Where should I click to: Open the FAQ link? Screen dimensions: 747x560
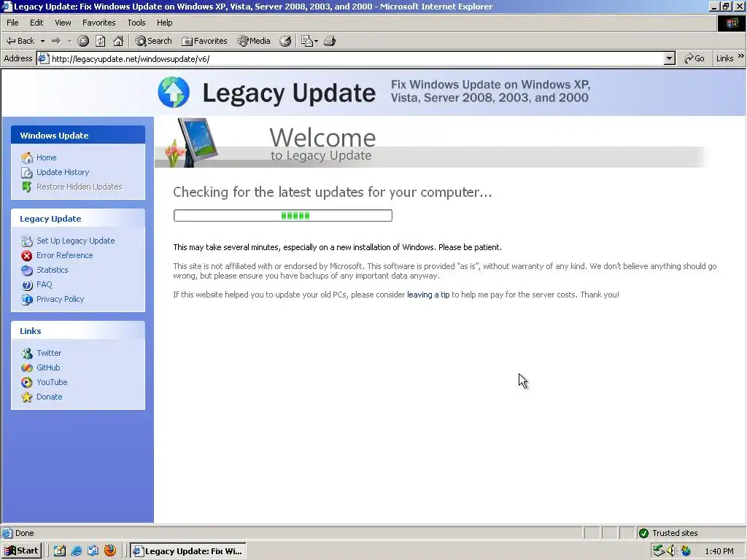click(x=44, y=285)
